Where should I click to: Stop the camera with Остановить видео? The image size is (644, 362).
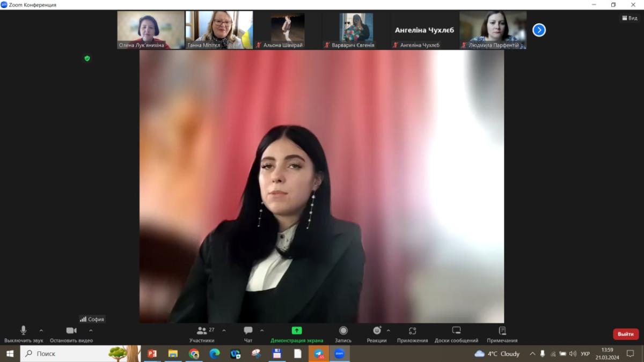pos(71,334)
